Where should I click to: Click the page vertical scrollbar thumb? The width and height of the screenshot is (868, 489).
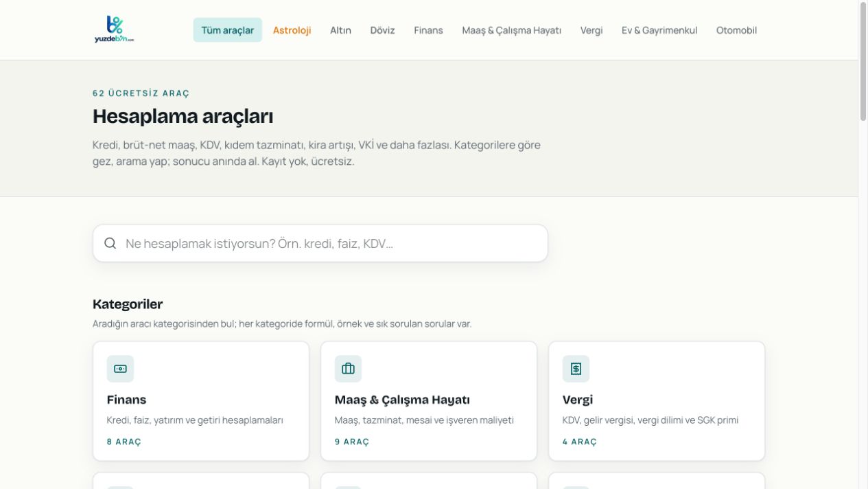pyautogui.click(x=863, y=62)
